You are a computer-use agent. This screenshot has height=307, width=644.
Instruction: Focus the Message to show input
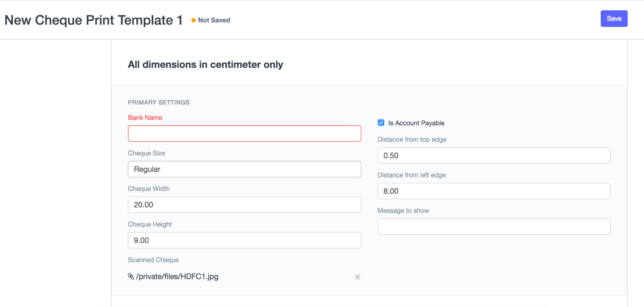click(494, 227)
